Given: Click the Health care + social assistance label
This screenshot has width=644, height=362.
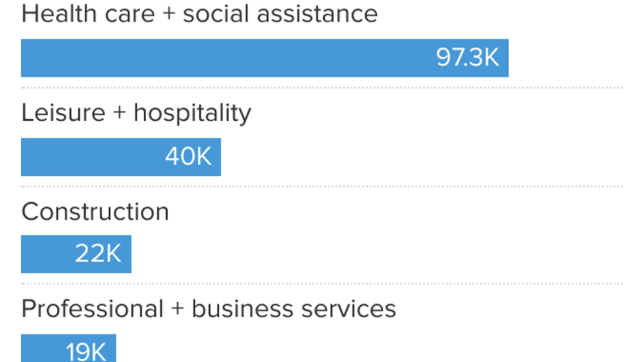Looking at the screenshot, I should (x=199, y=14).
